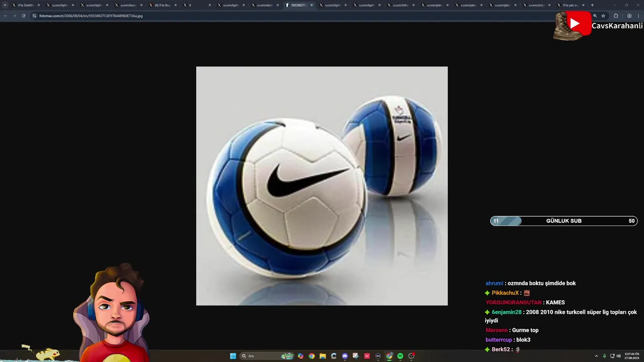This screenshot has width=644, height=362.
Task: Close the x.com/boss tab
Action: coord(141,5)
